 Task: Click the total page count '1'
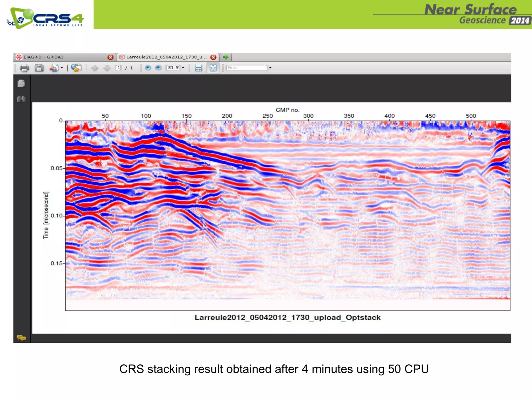pyautogui.click(x=131, y=68)
